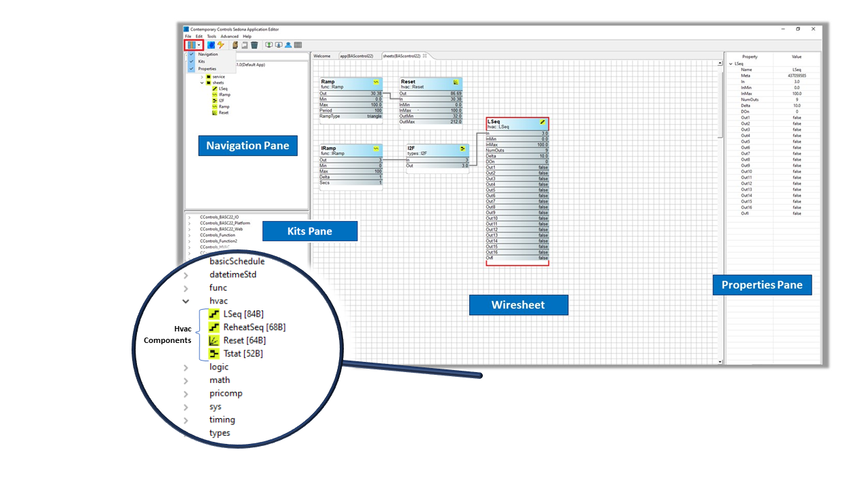Expand the CControls_BASC22_IO kit
This screenshot has height=488, width=868.
coord(189,217)
